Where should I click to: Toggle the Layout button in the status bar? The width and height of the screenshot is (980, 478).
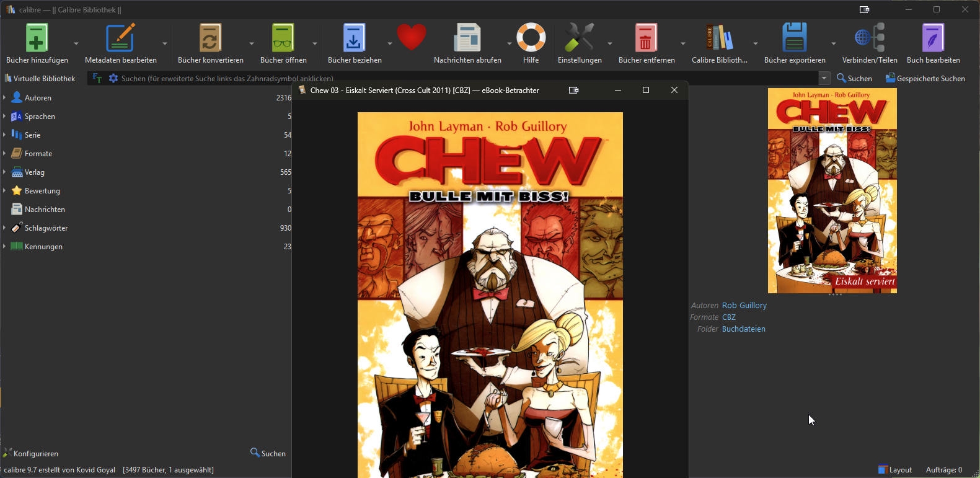(x=895, y=470)
